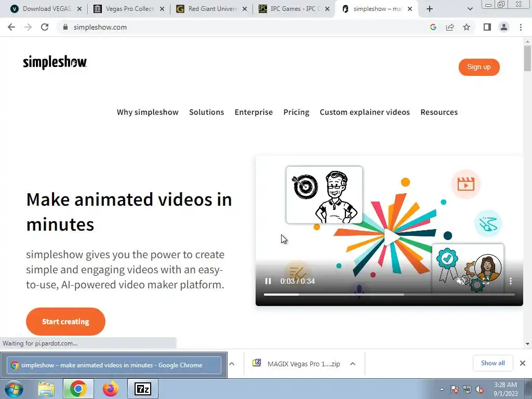Close the downloads bar
The height and width of the screenshot is (399, 532).
[523, 363]
